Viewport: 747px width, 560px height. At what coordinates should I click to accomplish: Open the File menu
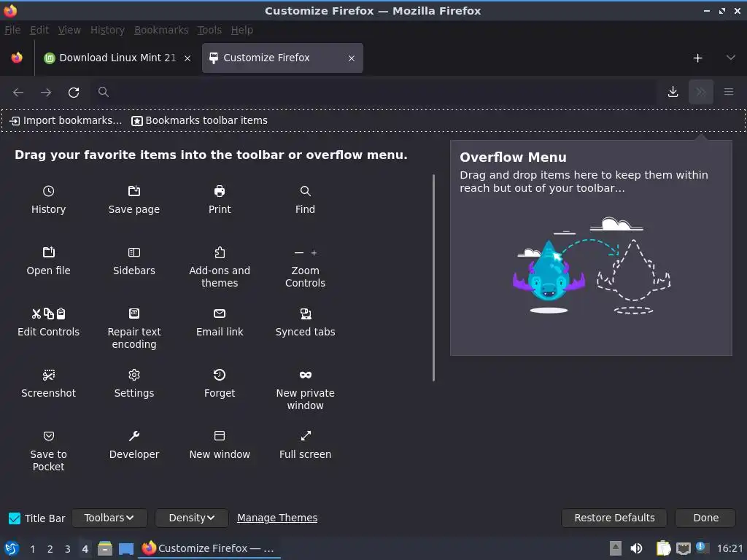[x=12, y=30]
